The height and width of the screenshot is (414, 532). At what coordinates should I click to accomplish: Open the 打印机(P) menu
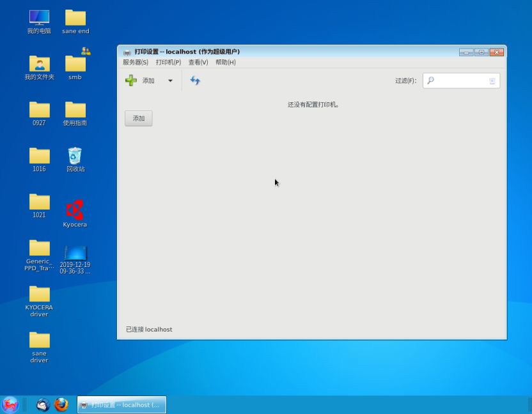[168, 63]
